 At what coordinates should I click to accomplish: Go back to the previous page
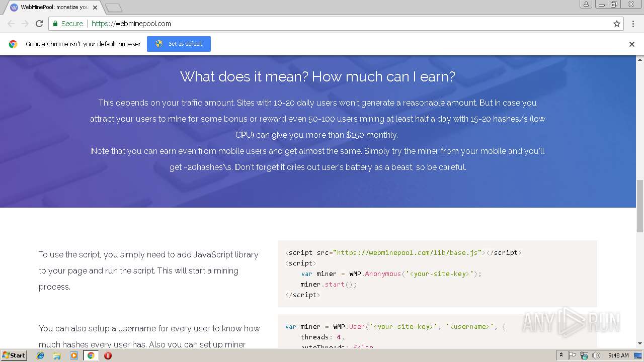(x=11, y=24)
